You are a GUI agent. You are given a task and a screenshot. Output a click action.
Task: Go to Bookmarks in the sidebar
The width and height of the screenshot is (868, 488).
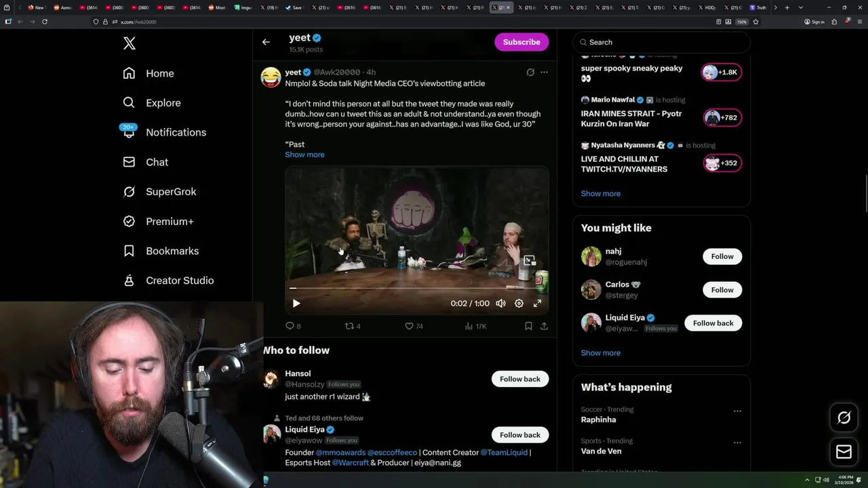pos(161,251)
